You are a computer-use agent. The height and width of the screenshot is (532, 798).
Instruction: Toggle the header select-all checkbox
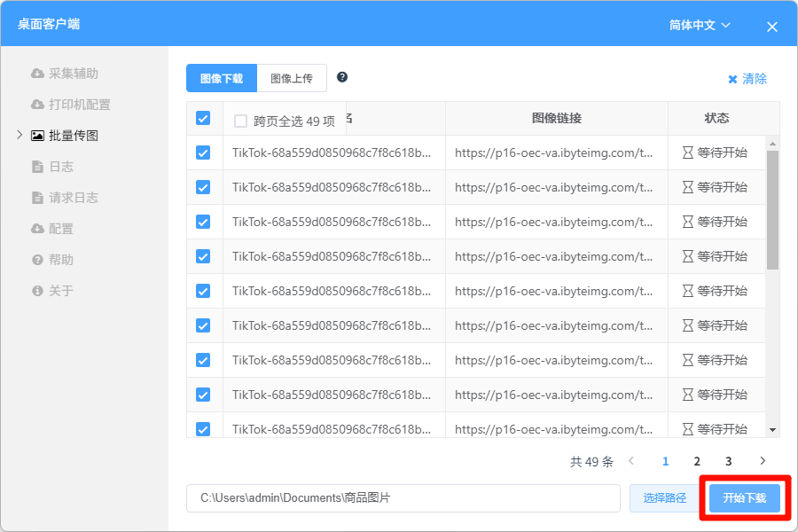tap(203, 118)
